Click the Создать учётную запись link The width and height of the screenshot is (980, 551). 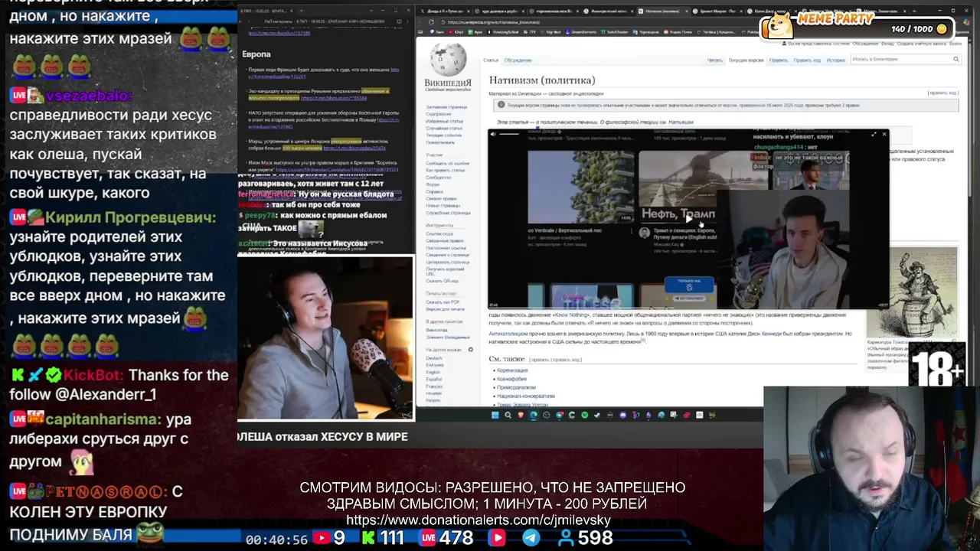coord(923,44)
